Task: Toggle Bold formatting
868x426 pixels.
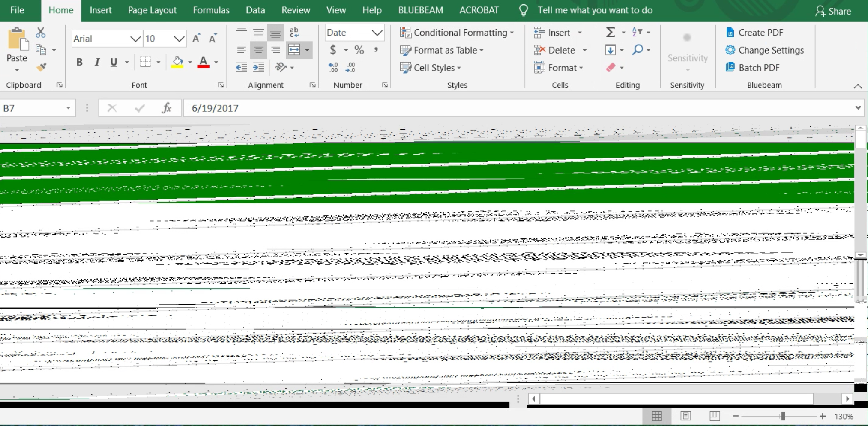Action: 79,62
